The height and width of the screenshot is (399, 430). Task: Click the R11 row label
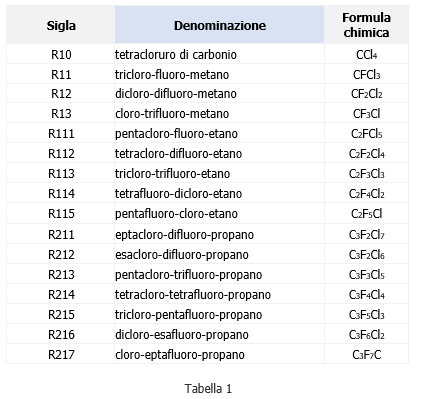point(61,74)
